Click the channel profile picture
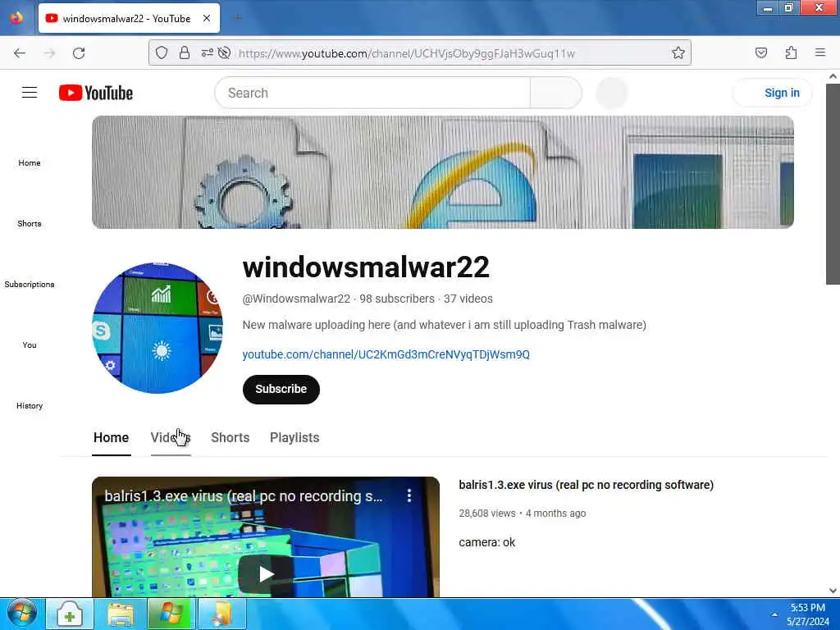This screenshot has width=840, height=630. tap(157, 328)
